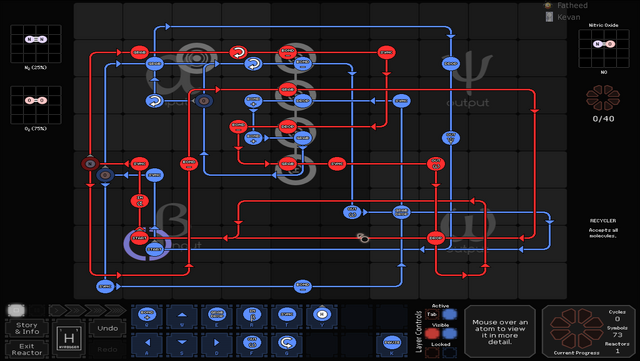This screenshot has height=361, width=640.
Task: Toggle lock on the red layer
Action: click(432, 352)
